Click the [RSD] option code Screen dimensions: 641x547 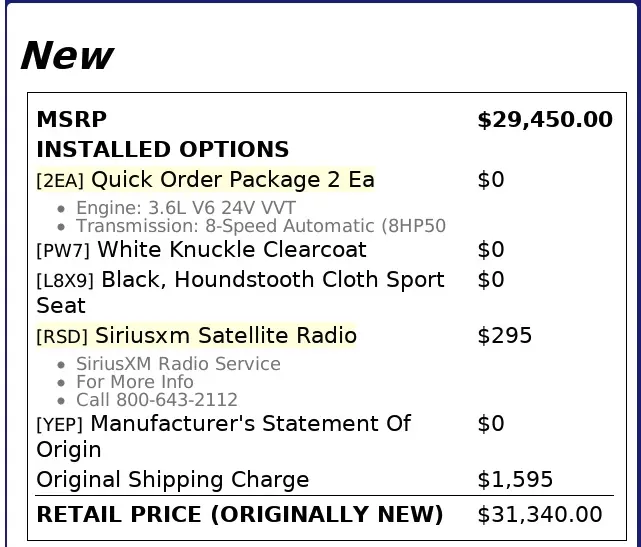62,337
